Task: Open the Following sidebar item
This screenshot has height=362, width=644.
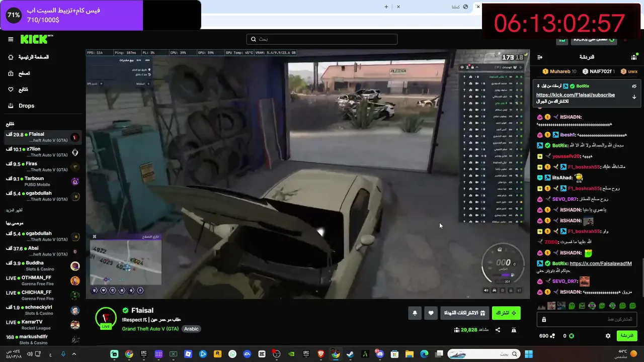Action: 18,89
